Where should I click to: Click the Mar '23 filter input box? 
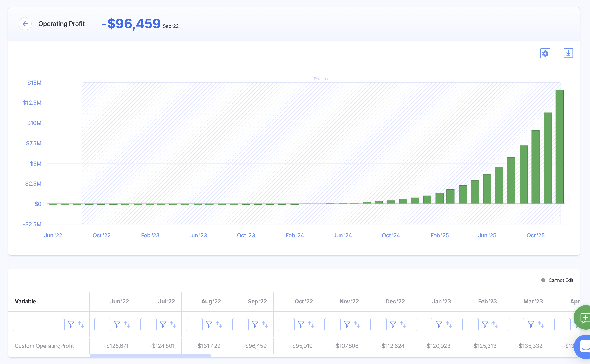pyautogui.click(x=516, y=324)
